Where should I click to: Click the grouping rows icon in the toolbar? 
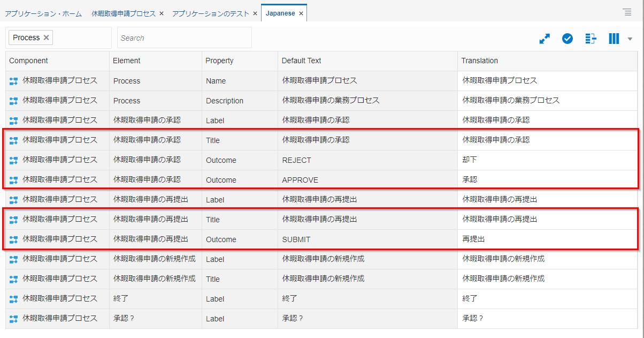coord(591,39)
